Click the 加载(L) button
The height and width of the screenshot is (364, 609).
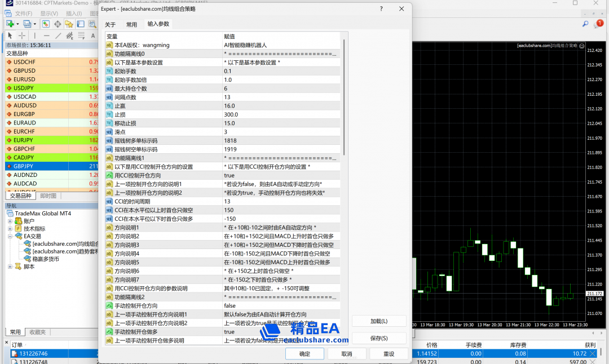[x=378, y=321]
